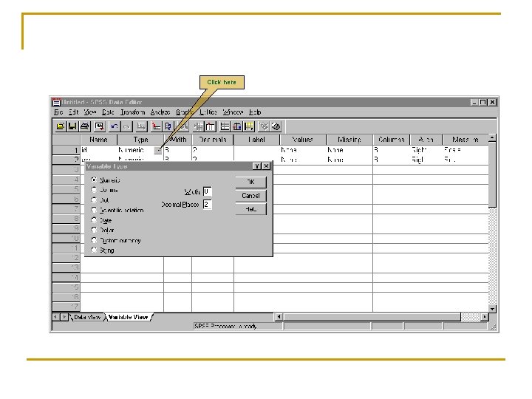Image resolution: width=532 pixels, height=399 pixels.
Task: Click the Find binoculars toolbar icon
Action: 183,126
